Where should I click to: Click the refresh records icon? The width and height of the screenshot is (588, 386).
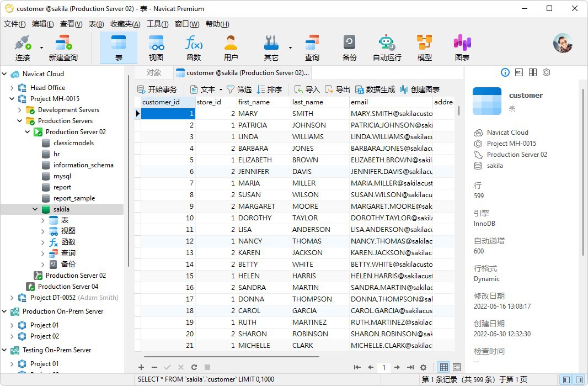tap(194, 367)
